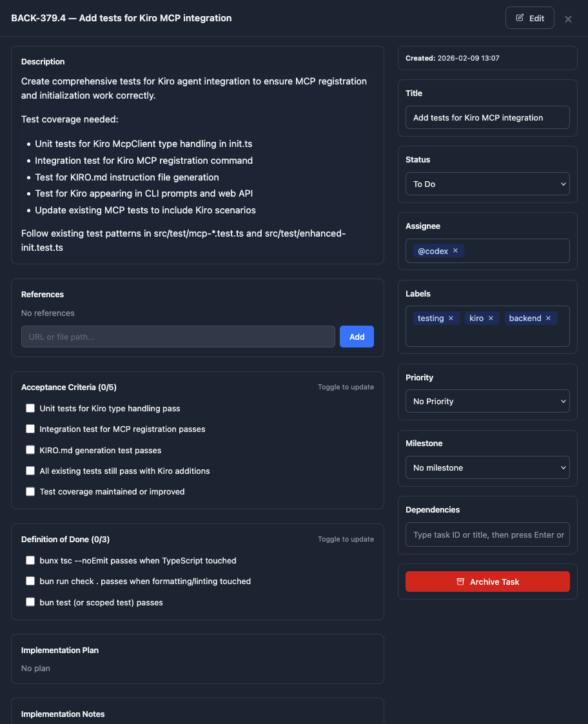This screenshot has width=588, height=724.
Task: Focus the Dependencies input field
Action: coord(487,534)
